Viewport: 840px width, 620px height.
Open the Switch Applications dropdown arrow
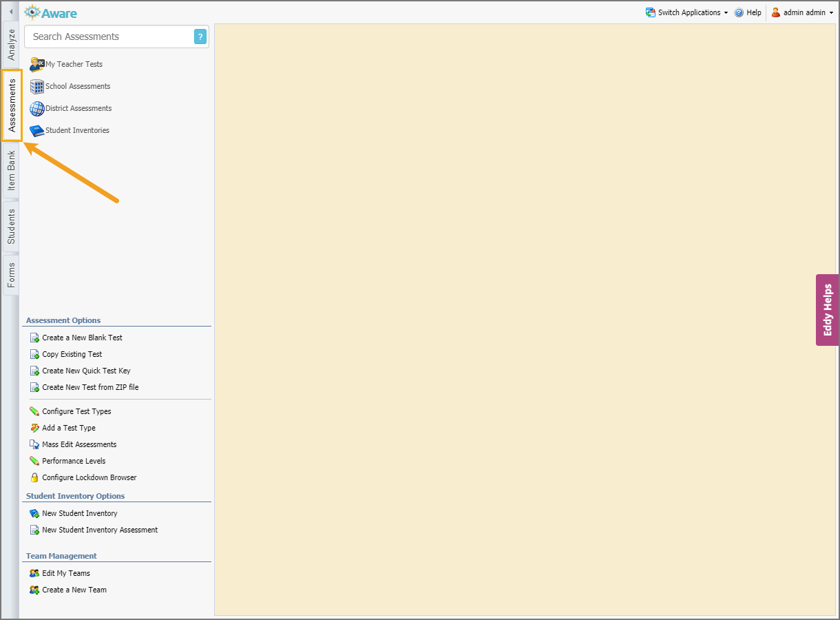click(726, 13)
